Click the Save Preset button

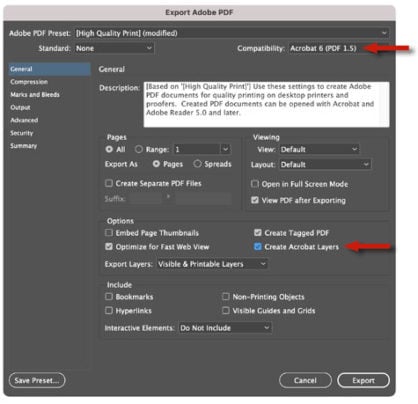tap(37, 380)
